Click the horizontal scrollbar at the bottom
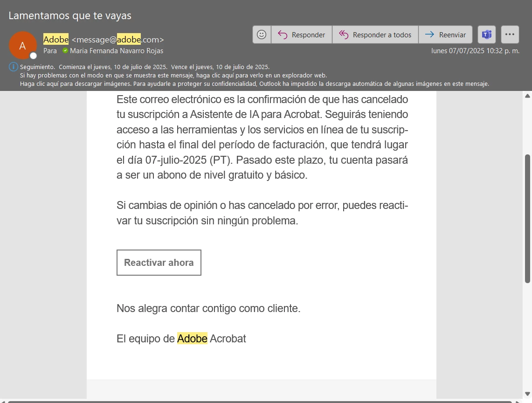The height and width of the screenshot is (403, 532). [260, 402]
